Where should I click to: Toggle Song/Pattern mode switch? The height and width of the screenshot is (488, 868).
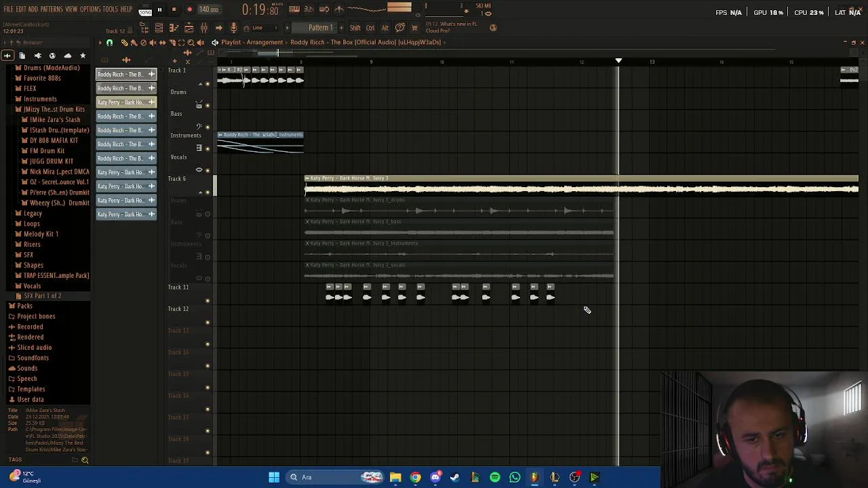pyautogui.click(x=145, y=10)
